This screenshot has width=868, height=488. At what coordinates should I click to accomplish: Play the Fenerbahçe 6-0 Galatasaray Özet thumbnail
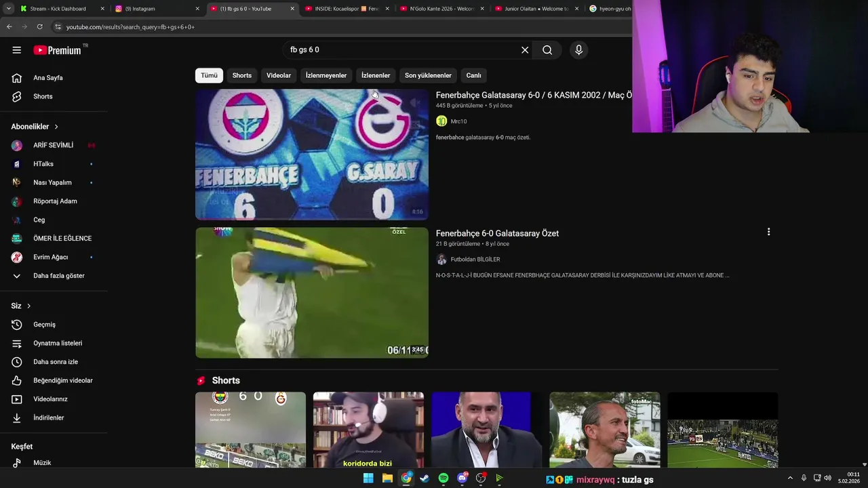(312, 293)
